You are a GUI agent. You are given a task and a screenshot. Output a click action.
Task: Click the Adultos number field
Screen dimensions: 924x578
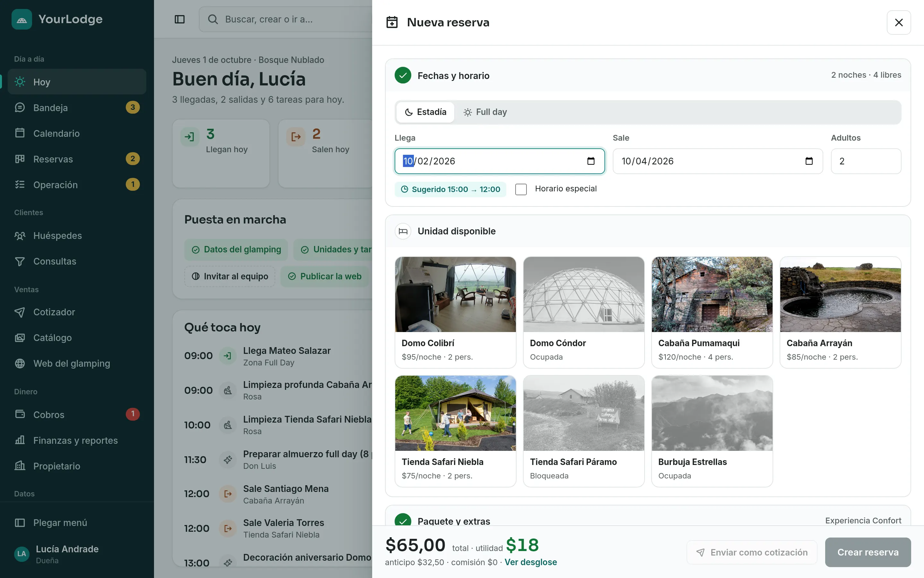[x=866, y=161]
